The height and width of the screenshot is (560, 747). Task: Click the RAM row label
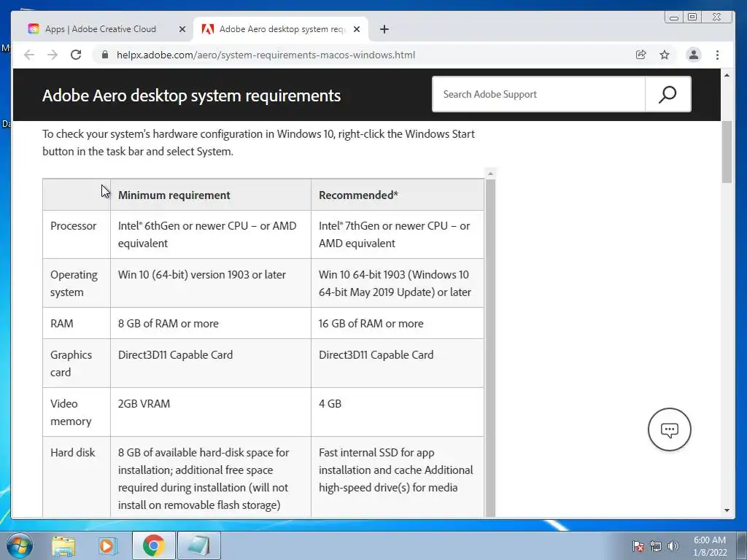pyautogui.click(x=62, y=324)
